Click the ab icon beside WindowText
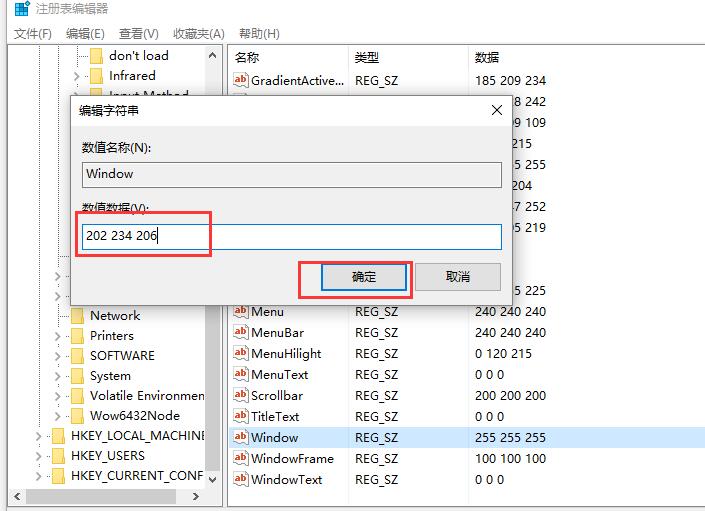705x511 pixels. [x=240, y=479]
